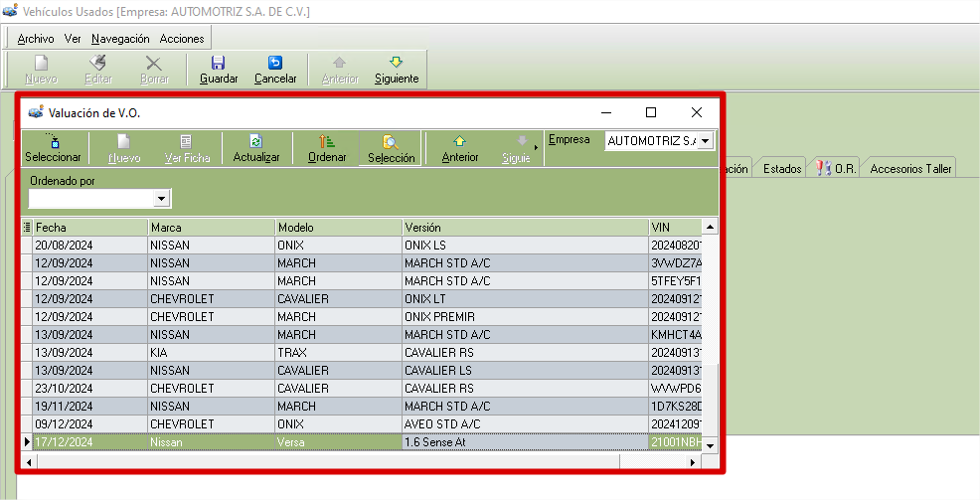Select VIN cell KMHCT4A
980x500 pixels.
click(676, 335)
